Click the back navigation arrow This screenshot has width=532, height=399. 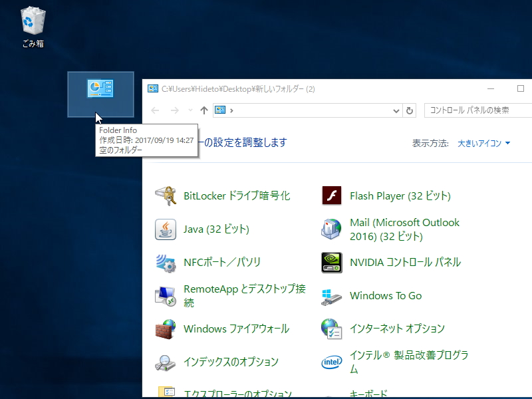point(155,110)
